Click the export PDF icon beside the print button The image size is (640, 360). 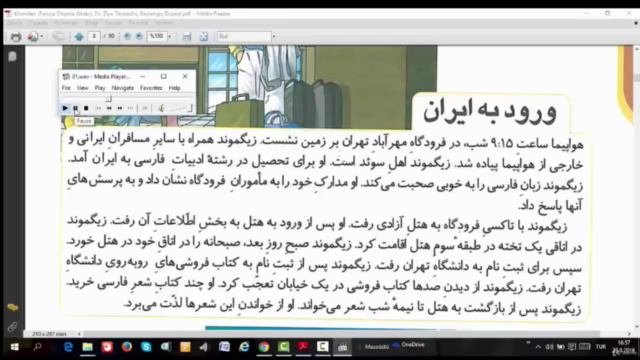point(32,37)
